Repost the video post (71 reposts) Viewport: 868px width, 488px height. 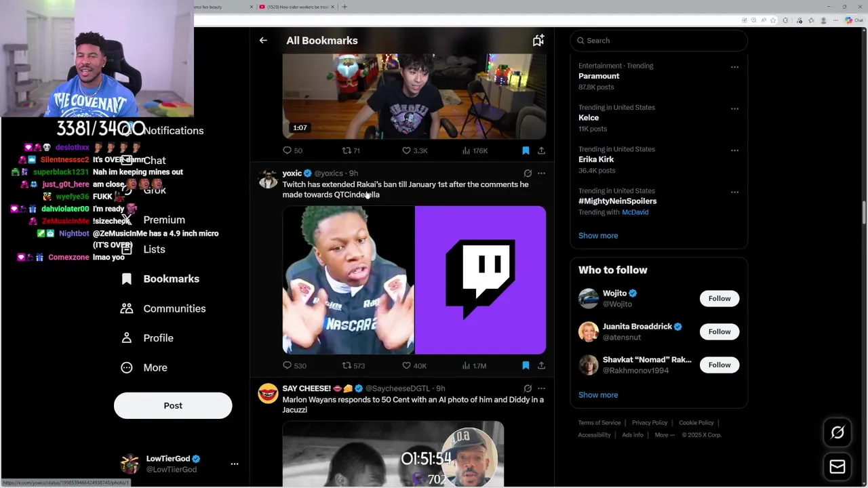coord(351,150)
